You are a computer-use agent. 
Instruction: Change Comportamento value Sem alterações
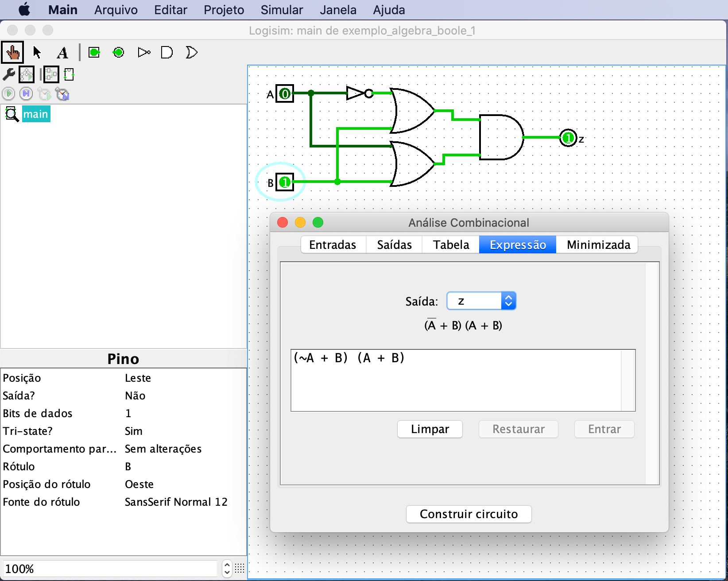[x=185, y=449]
